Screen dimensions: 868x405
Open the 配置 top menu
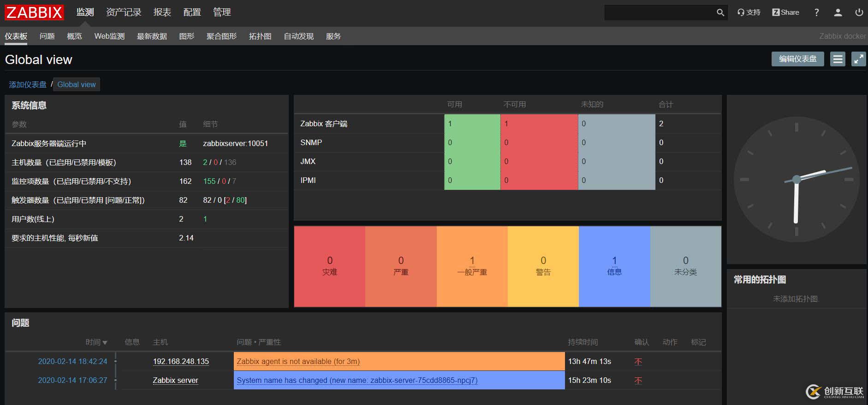click(192, 12)
